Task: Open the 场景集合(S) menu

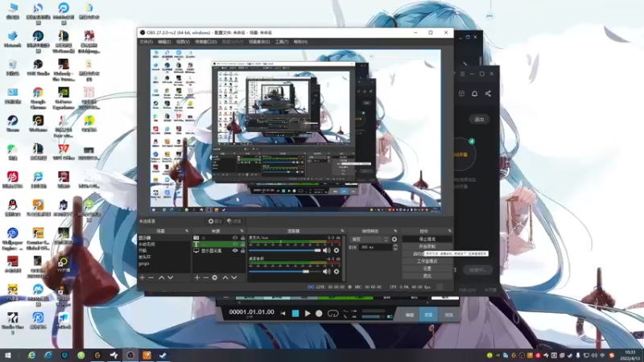Action: coord(259,42)
